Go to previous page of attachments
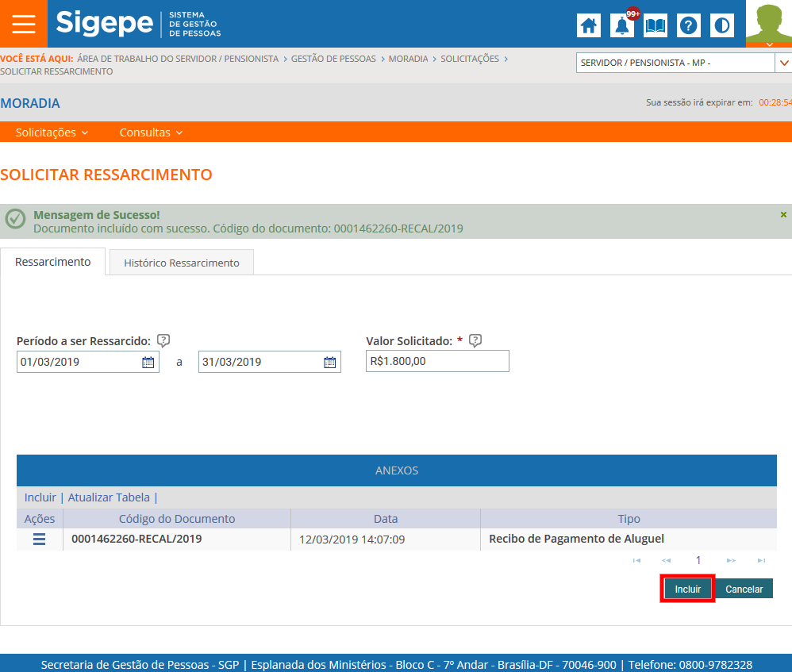Viewport: 792px width, 672px height. pos(667,560)
